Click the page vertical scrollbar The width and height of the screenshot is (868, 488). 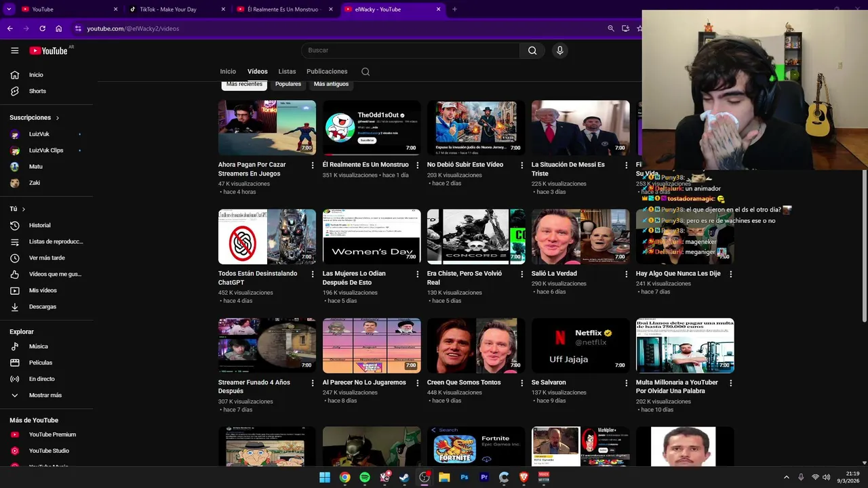pos(864,247)
